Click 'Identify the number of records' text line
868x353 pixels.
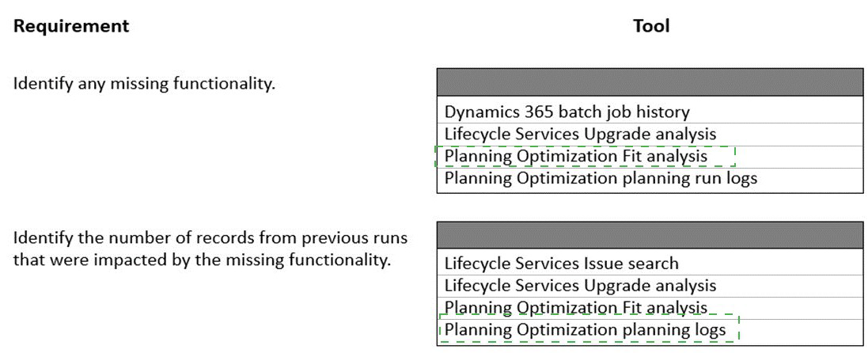tap(210, 237)
